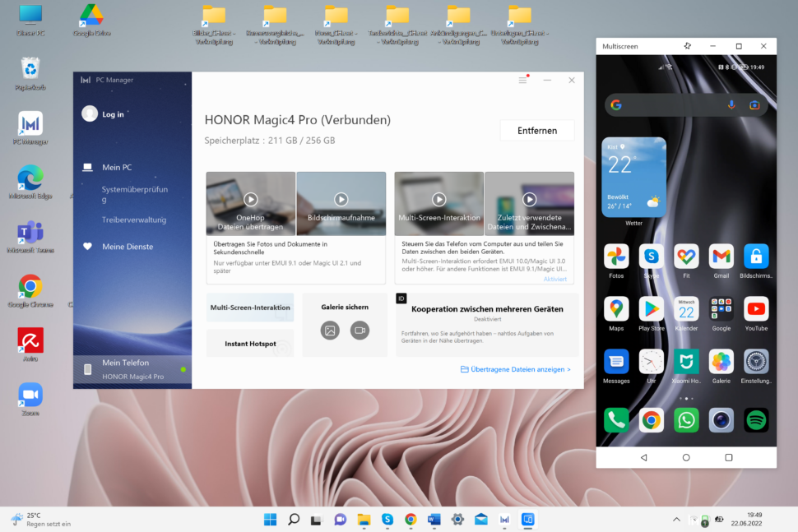Open Chrome in the phone dock
Viewport: 798px width, 532px height.
click(x=651, y=420)
